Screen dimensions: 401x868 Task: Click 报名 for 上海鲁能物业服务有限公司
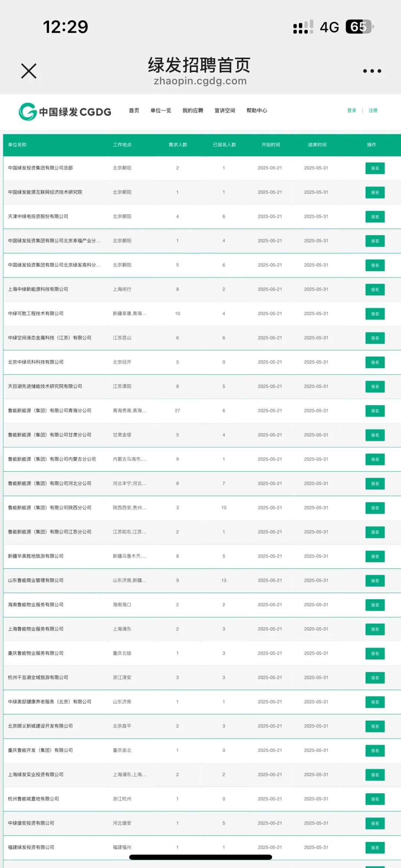pos(375,629)
